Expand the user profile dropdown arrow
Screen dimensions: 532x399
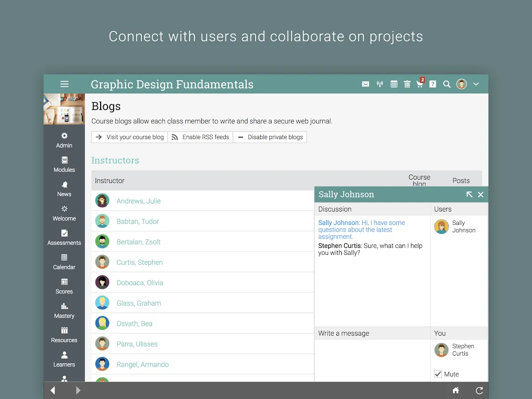pyautogui.click(x=476, y=84)
